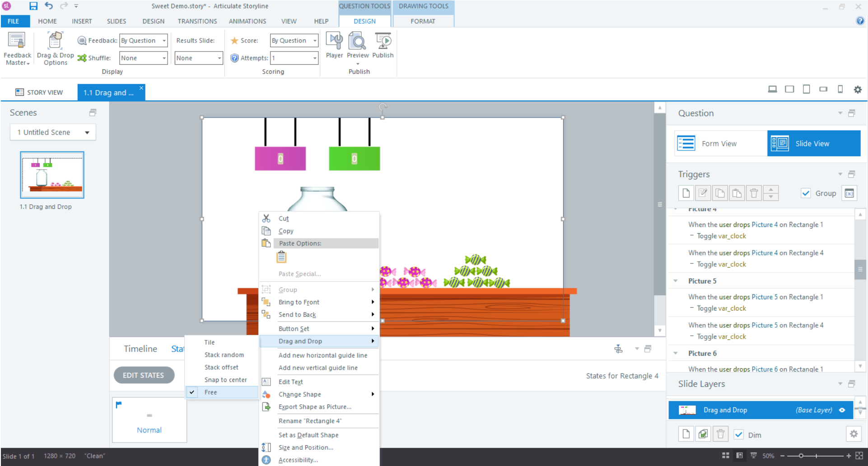Copy the selected trigger

click(x=720, y=193)
